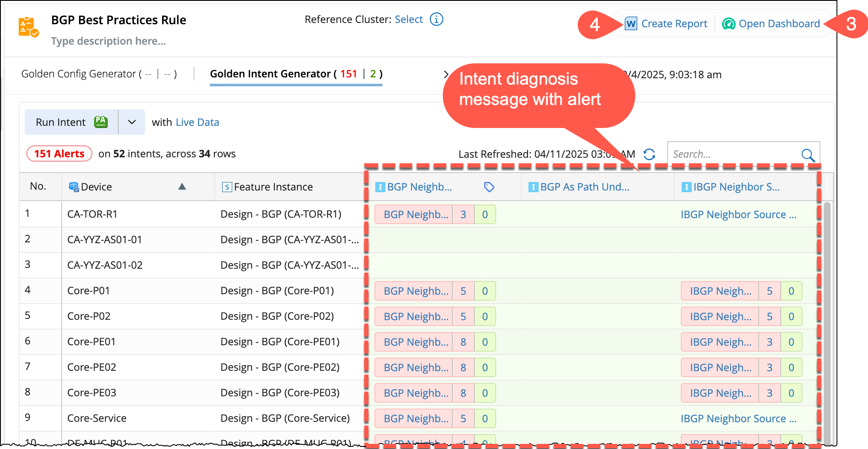Click Core-PE01 IBGP Neigh... alert badge

(x=741, y=342)
